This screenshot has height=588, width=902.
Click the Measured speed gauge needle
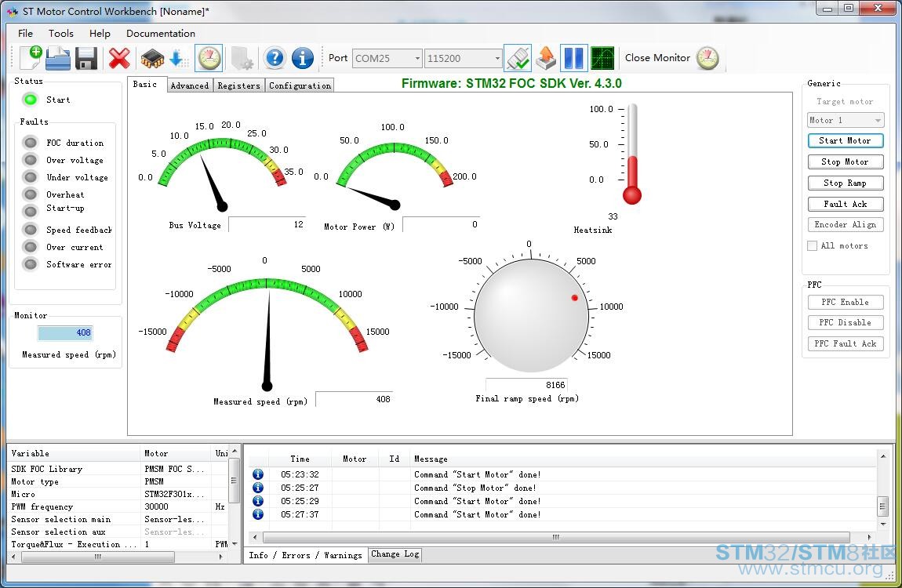[x=267, y=340]
